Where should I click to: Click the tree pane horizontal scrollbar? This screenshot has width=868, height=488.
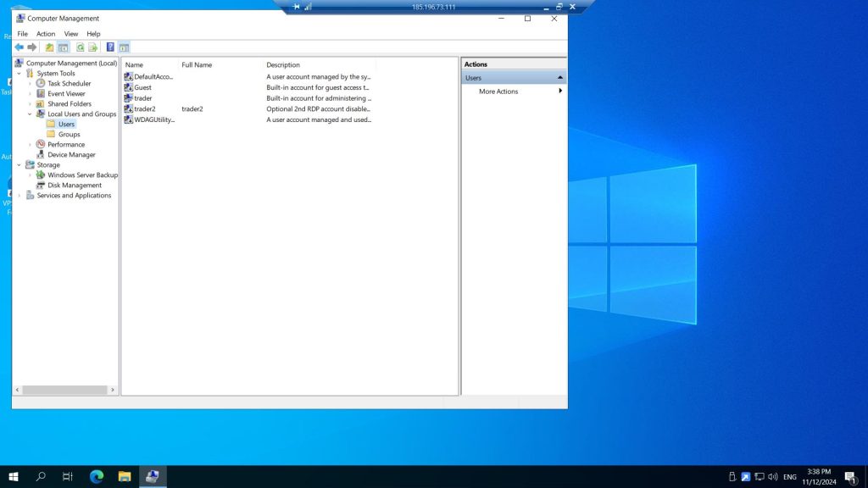coord(64,390)
